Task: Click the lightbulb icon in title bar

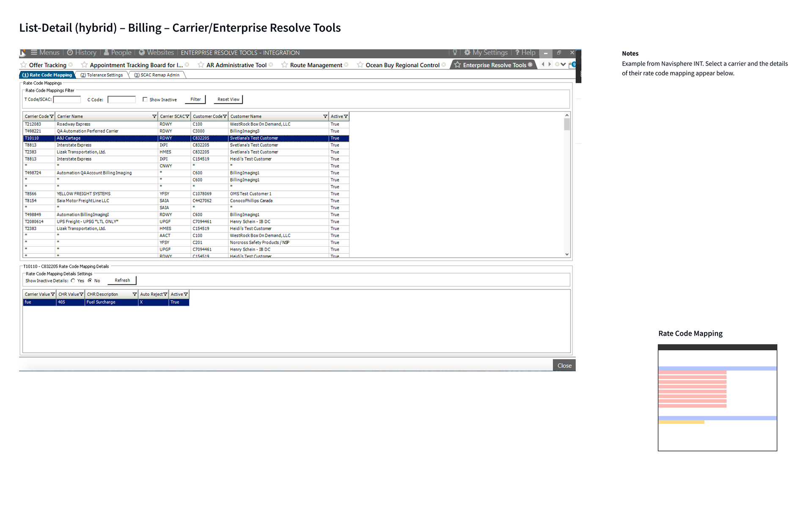Action: point(455,52)
